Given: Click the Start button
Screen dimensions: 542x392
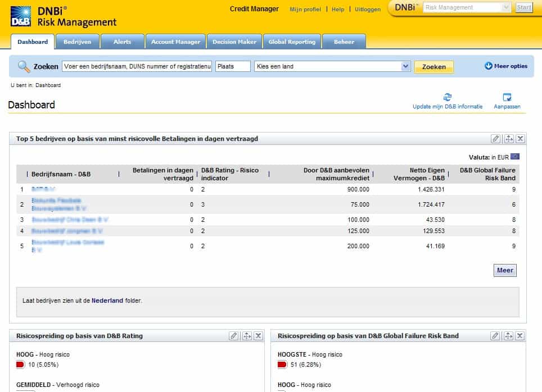Looking at the screenshot, I should coord(523,7).
